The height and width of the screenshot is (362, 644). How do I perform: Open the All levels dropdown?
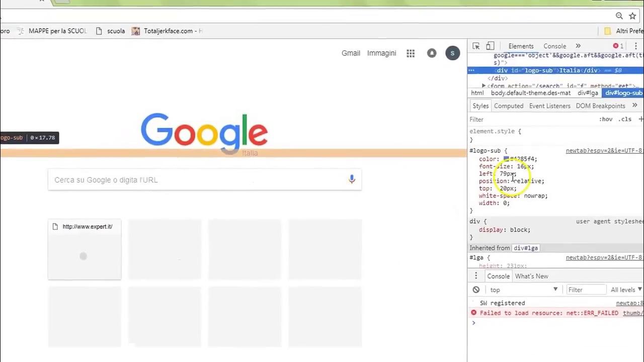[626, 290]
